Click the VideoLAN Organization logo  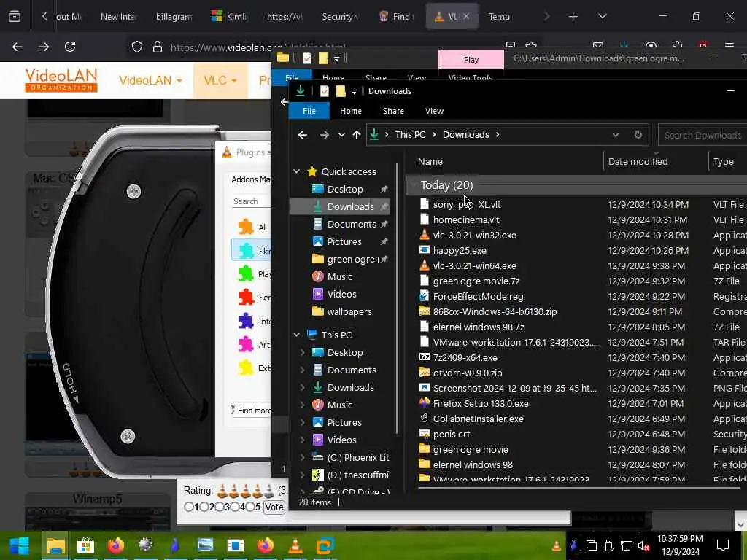tap(61, 79)
